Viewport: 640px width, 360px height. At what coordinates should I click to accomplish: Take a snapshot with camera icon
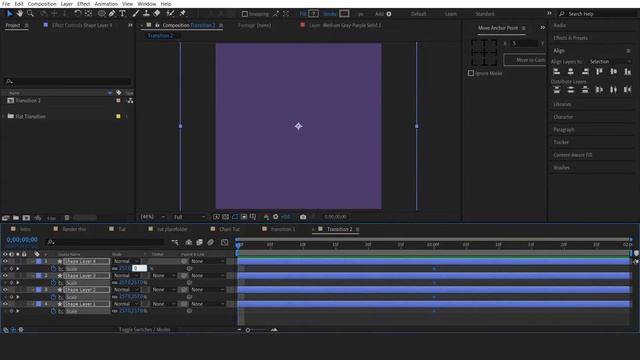click(303, 217)
